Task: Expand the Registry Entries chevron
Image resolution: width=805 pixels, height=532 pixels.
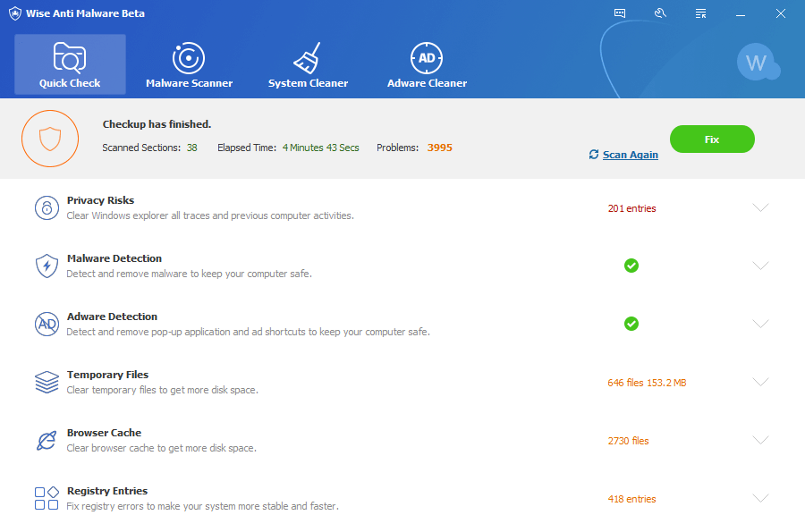Action: (760, 498)
